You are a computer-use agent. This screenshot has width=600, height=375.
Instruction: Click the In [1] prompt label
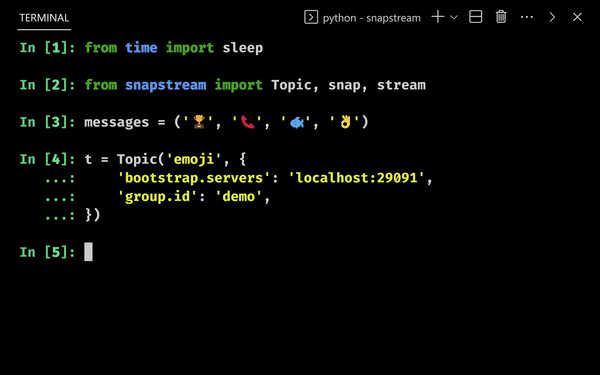pos(47,48)
